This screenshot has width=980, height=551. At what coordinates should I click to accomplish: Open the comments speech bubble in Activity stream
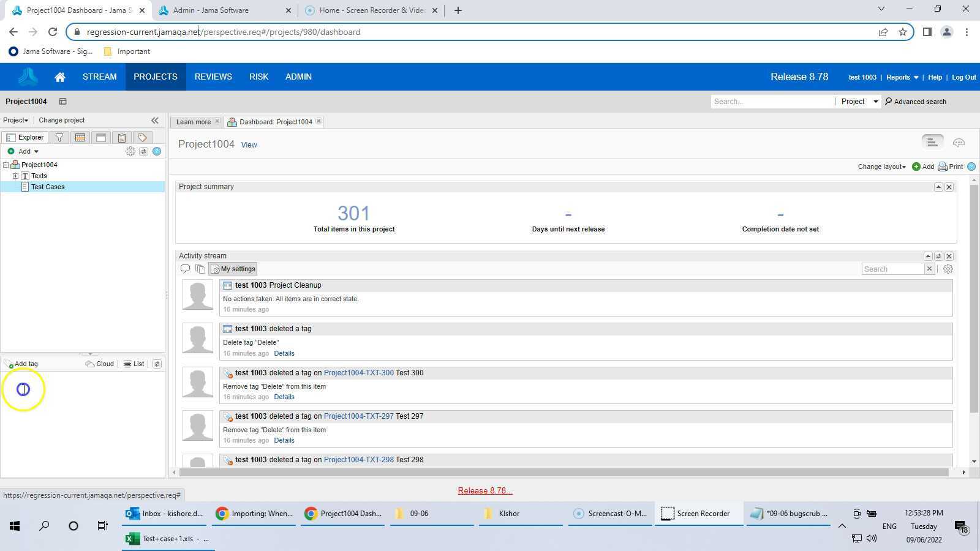tap(186, 269)
